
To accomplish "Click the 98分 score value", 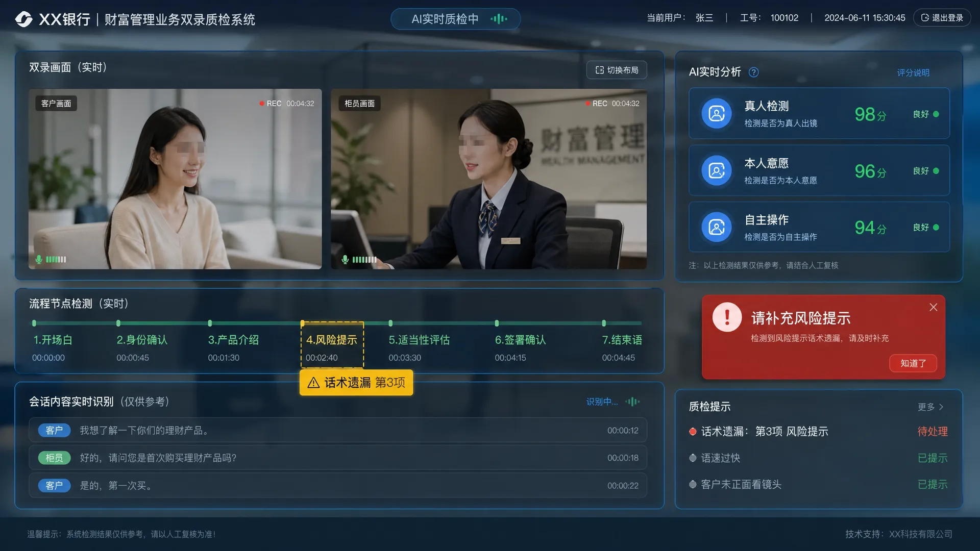I will [x=870, y=114].
